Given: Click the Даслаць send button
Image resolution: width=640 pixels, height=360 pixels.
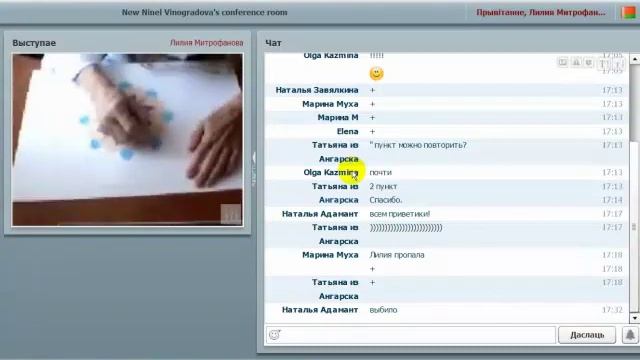Looking at the screenshot, I should 587,335.
